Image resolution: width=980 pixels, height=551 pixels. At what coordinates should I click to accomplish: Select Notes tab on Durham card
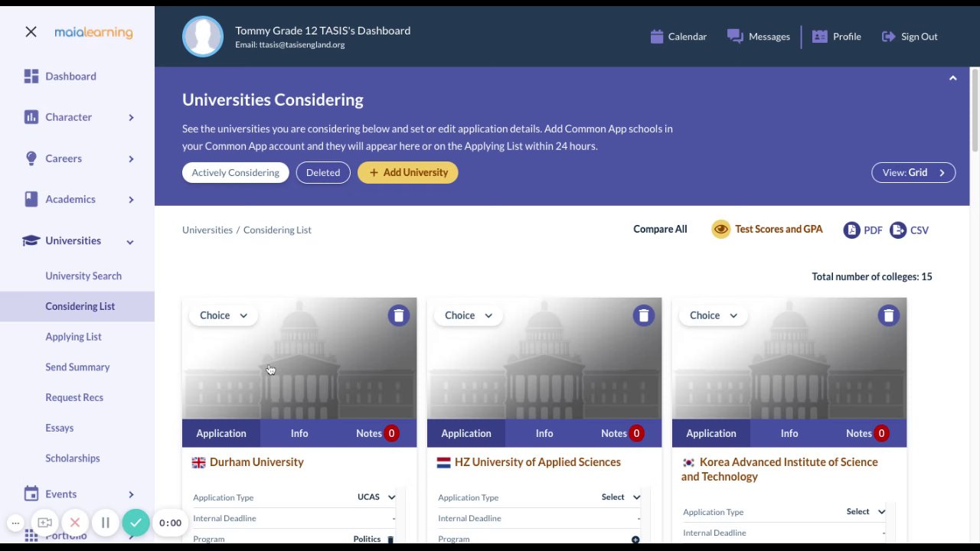pos(377,433)
